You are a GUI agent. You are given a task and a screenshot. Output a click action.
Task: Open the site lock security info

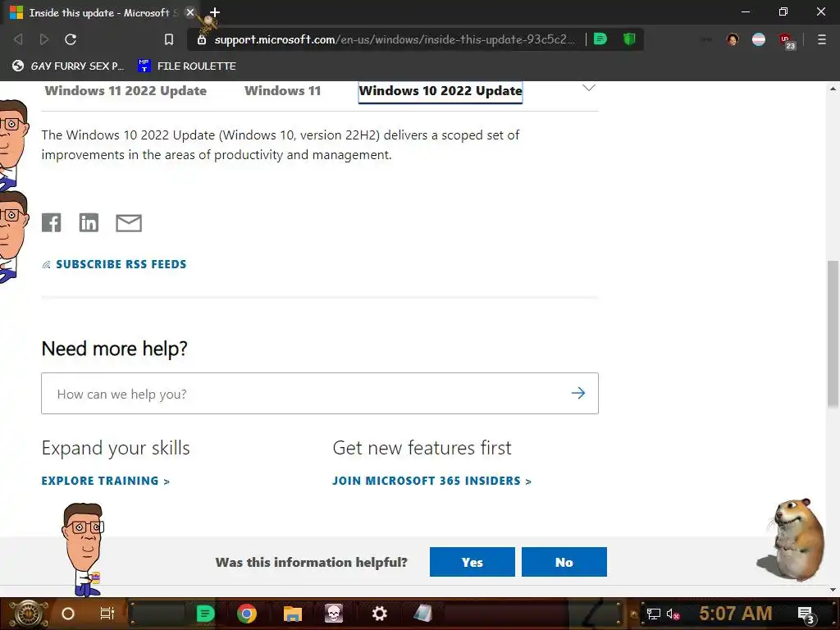pyautogui.click(x=202, y=39)
